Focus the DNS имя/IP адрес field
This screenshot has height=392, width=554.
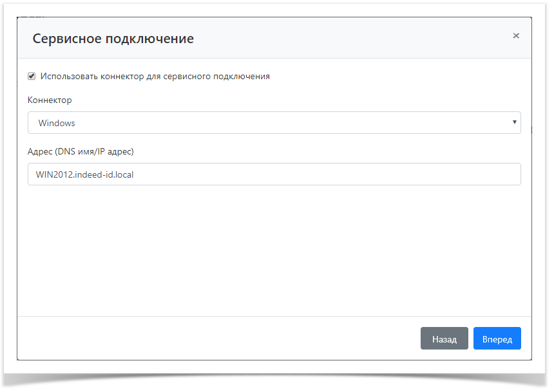[x=274, y=174]
